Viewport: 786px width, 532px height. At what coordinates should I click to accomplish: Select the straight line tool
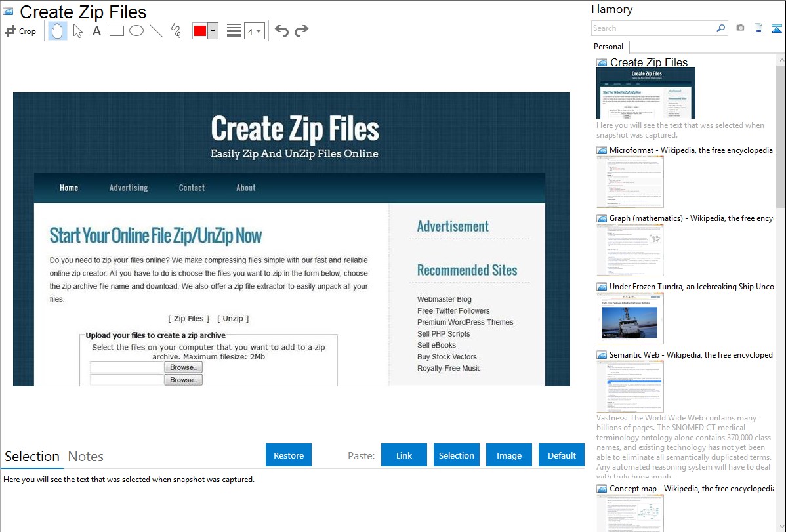(x=156, y=31)
